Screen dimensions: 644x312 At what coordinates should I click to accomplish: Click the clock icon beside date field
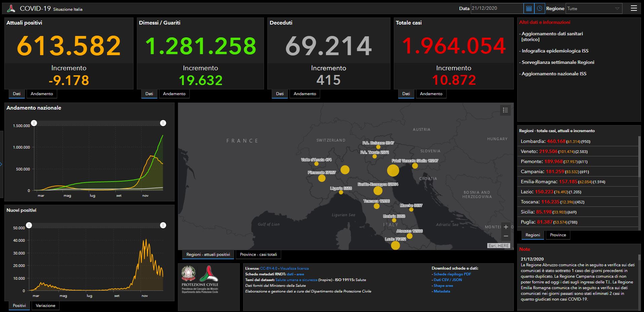[539, 8]
